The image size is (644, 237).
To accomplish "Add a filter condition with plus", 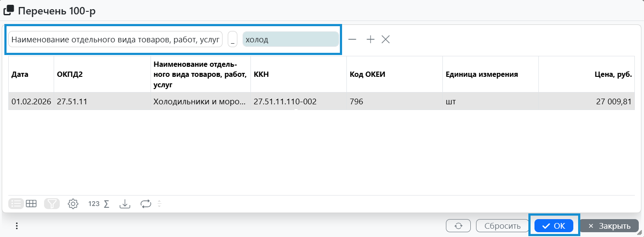I will point(370,39).
